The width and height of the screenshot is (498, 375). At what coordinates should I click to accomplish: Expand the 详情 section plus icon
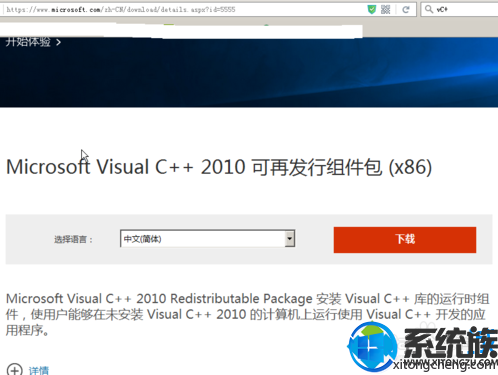[15, 370]
